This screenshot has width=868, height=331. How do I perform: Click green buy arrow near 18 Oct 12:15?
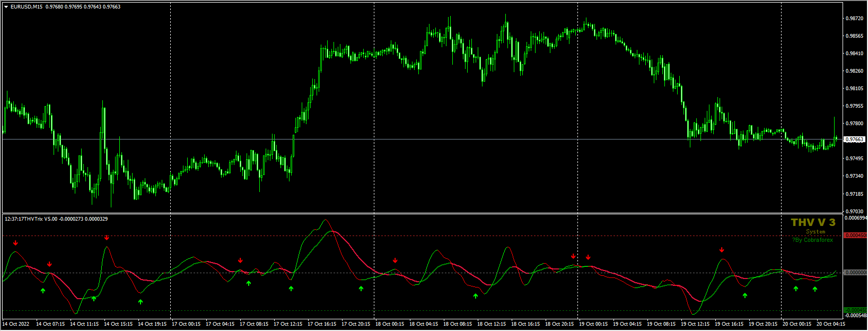[x=476, y=295]
